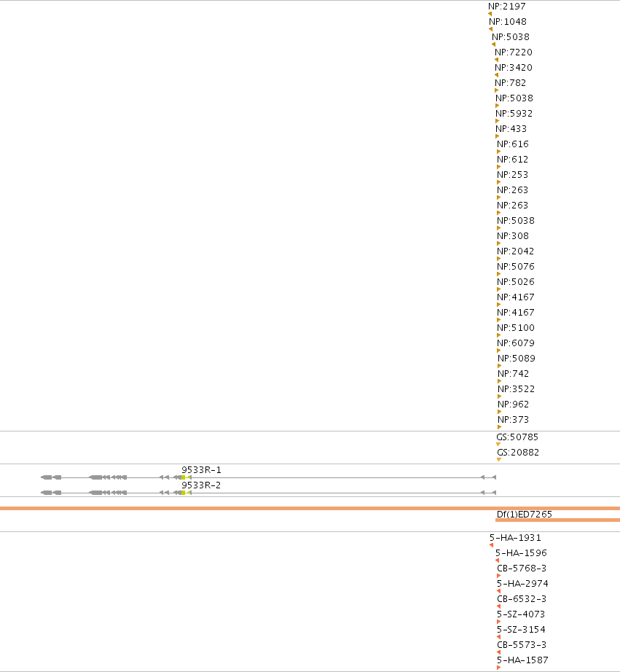This screenshot has height=672, width=620.
Task: Select the triangle marker under NP:616
Action: tap(499, 152)
